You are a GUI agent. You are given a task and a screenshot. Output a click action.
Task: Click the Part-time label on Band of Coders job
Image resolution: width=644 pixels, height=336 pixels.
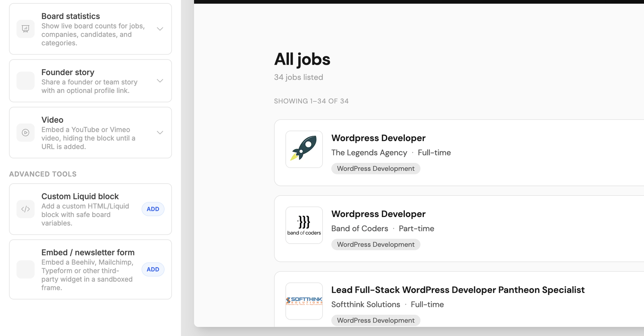click(x=416, y=229)
